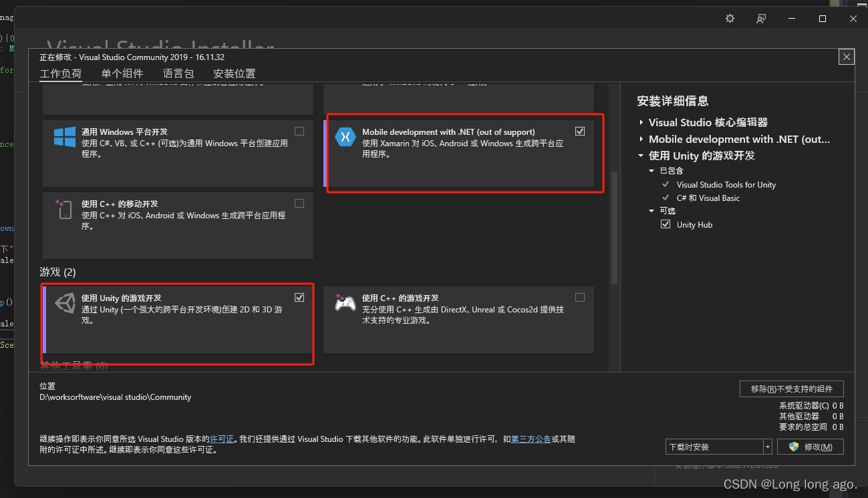Click 其他驱动器 size entry
The width and height of the screenshot is (868, 498).
tap(811, 417)
